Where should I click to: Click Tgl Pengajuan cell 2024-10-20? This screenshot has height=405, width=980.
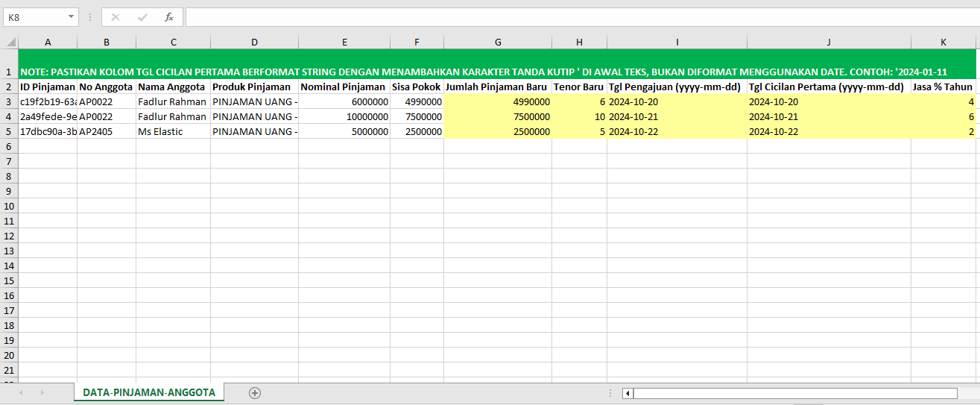(677, 101)
